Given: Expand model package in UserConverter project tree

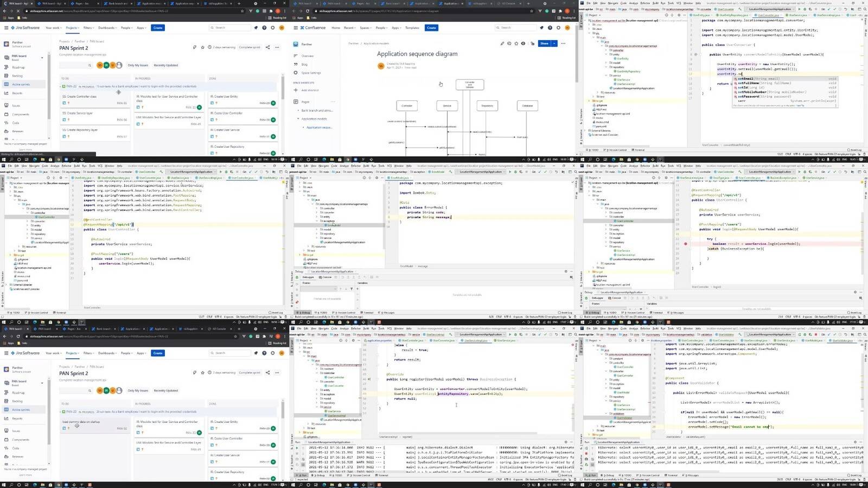Looking at the screenshot, I should tap(607, 63).
